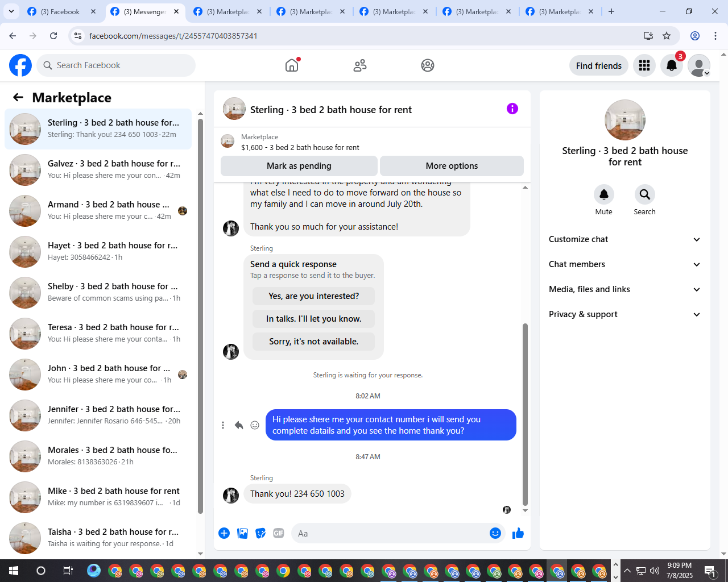Open Galvez conversation
This screenshot has width=728, height=582.
click(98, 170)
